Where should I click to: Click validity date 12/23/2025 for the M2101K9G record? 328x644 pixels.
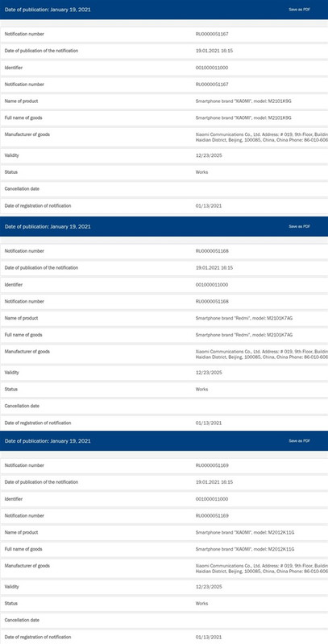[209, 155]
